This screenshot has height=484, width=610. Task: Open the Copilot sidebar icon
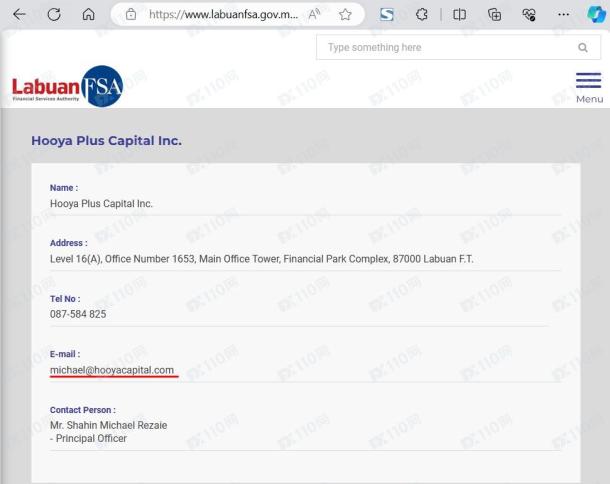[x=596, y=15]
